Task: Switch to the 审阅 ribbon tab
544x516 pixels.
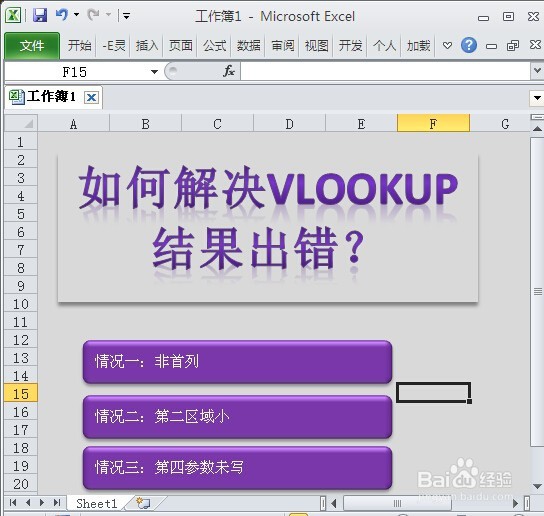Action: coord(282,45)
